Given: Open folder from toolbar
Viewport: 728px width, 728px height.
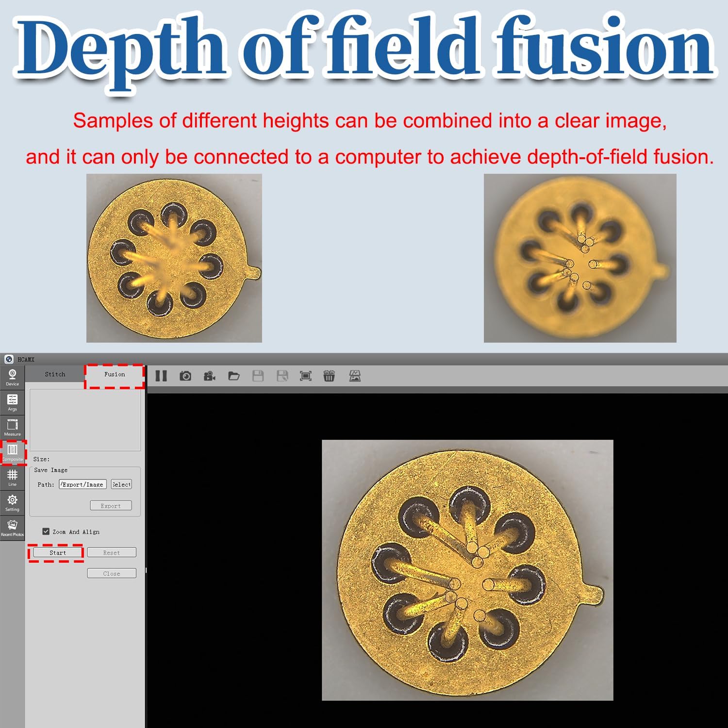Looking at the screenshot, I should click(x=234, y=376).
